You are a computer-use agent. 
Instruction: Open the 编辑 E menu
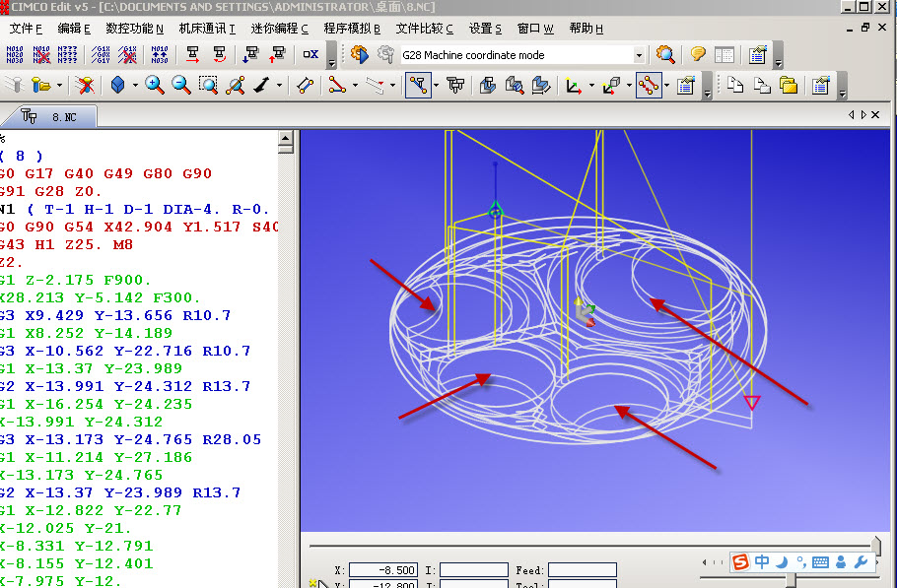tap(74, 29)
